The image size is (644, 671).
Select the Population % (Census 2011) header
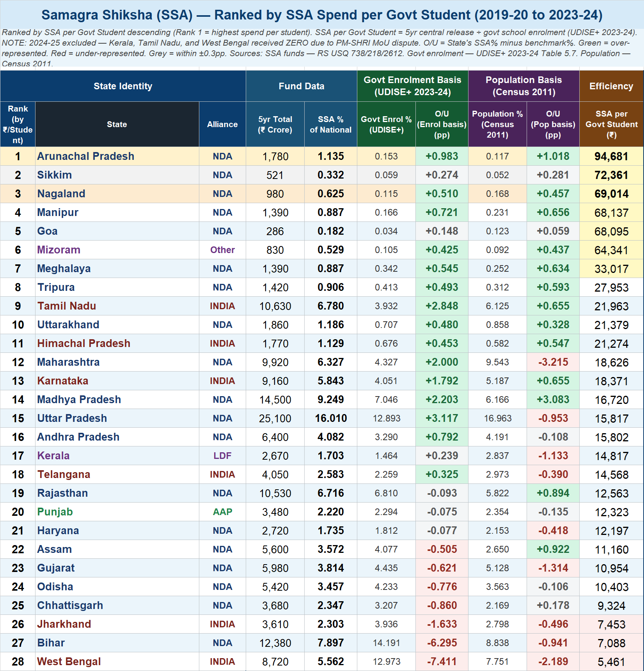coord(497,124)
